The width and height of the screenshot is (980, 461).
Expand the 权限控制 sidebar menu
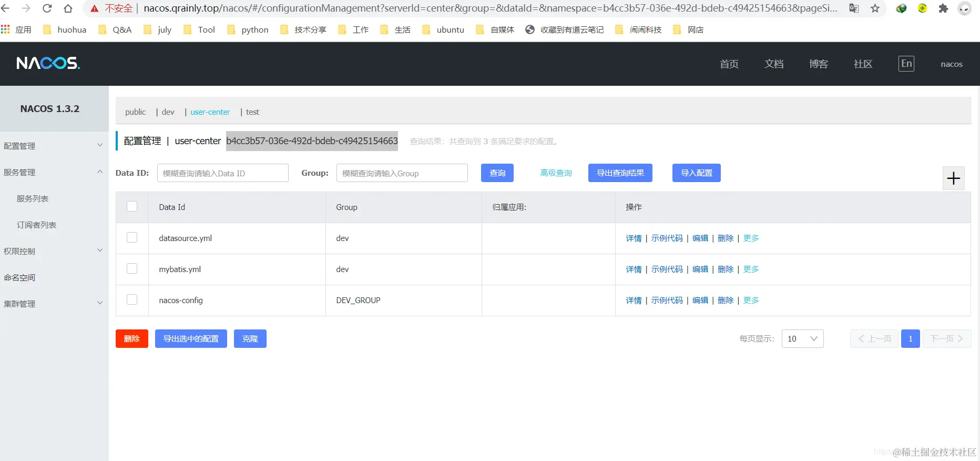point(54,251)
